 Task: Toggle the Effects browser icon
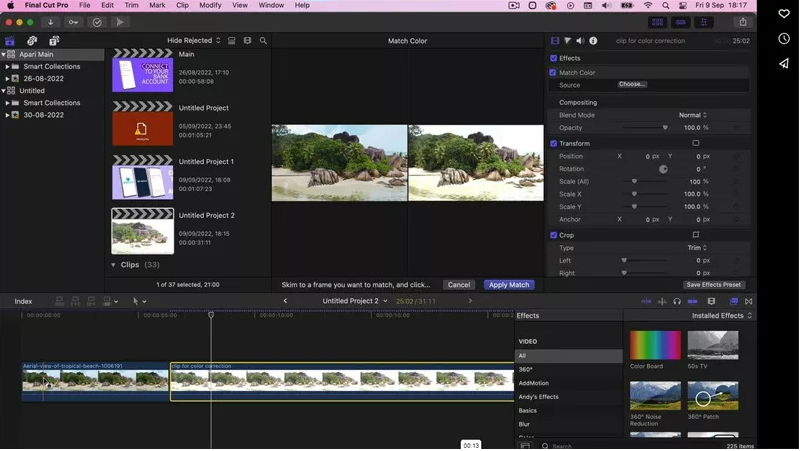[x=734, y=302]
